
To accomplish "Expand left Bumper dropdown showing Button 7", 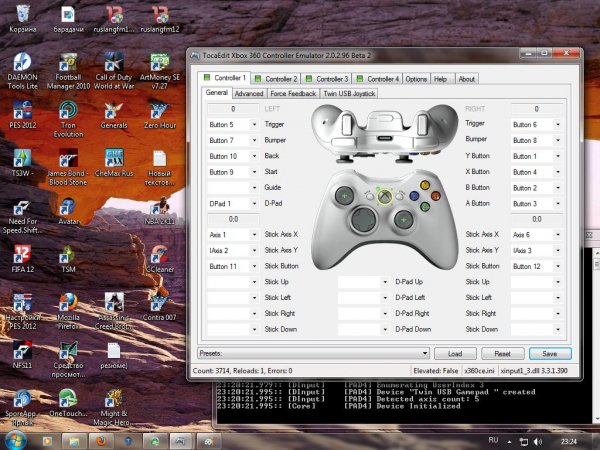I will point(254,140).
